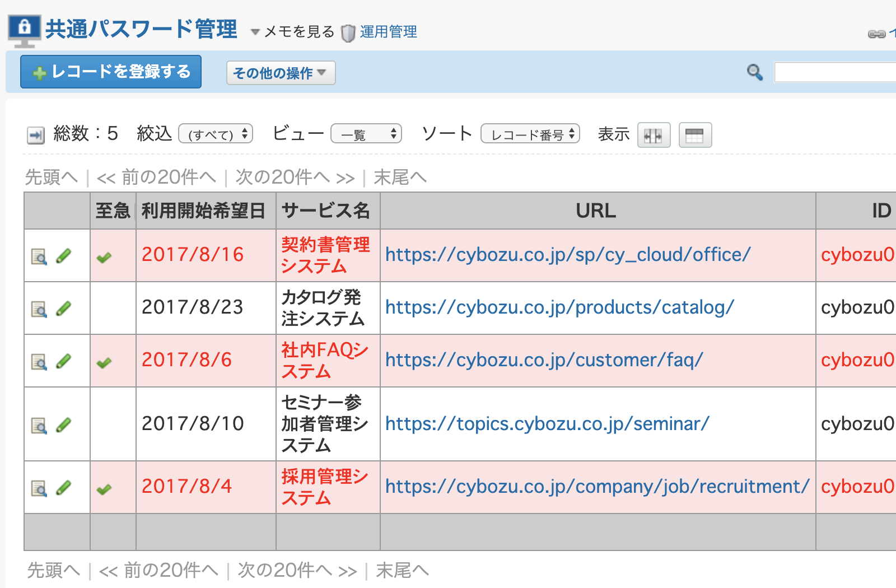This screenshot has width=896, height=588.
Task: Edit the 契約書管理システム record with pencil
Action: point(64,256)
